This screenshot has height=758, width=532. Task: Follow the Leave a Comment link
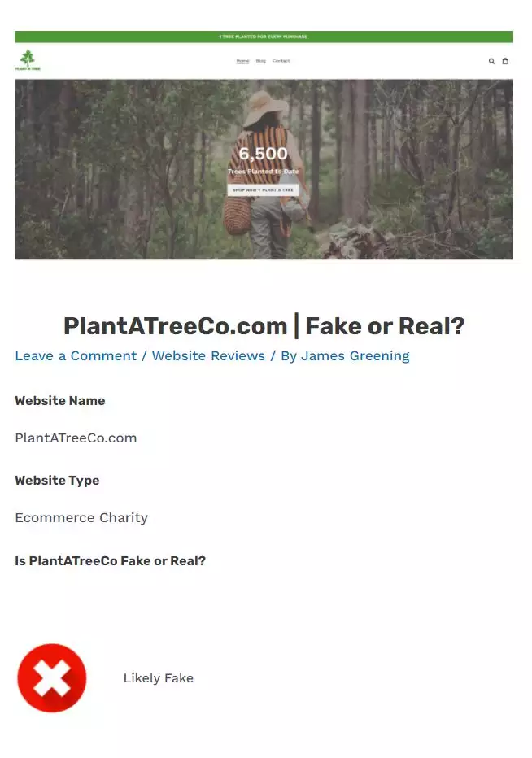tap(76, 355)
